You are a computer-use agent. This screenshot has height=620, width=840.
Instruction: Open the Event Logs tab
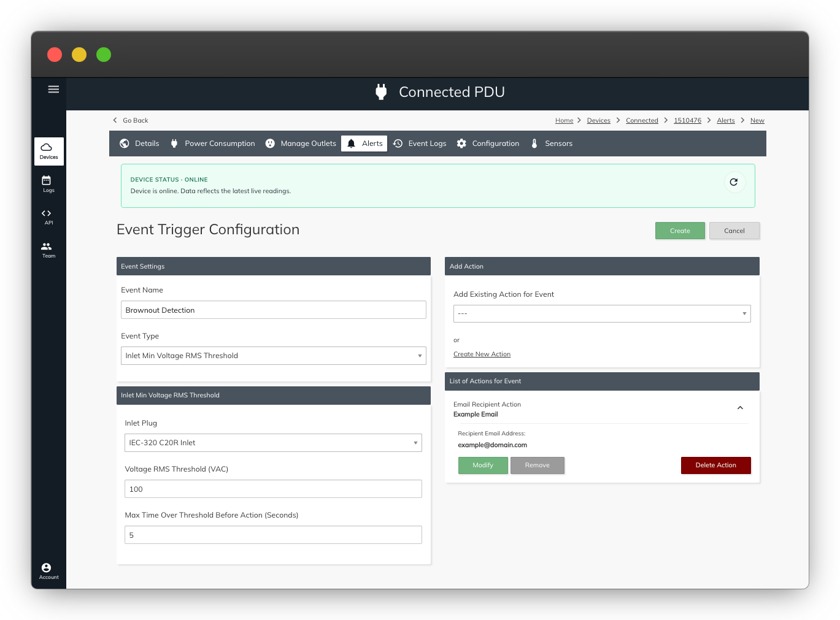(x=420, y=144)
